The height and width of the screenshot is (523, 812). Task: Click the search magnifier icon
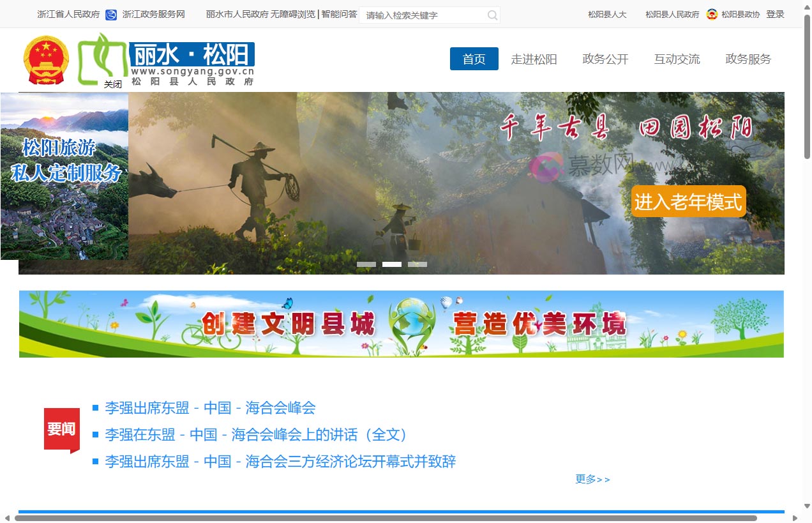coord(492,14)
